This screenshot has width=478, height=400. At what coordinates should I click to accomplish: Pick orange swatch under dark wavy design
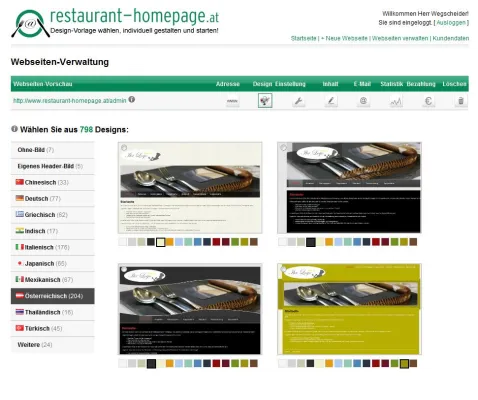170,363
